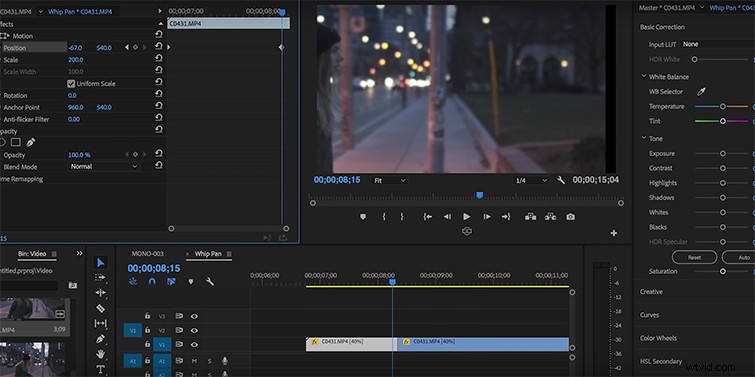Export a frame with the camera icon
This screenshot has height=377, width=755.
click(571, 217)
